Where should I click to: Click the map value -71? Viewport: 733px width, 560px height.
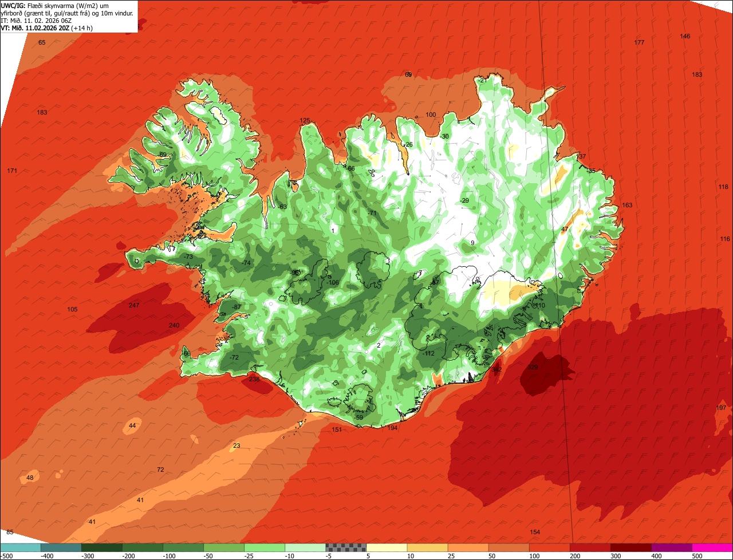tap(372, 213)
